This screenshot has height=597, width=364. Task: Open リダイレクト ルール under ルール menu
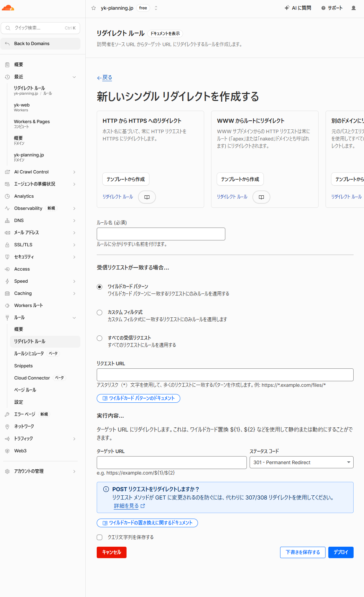click(45, 342)
